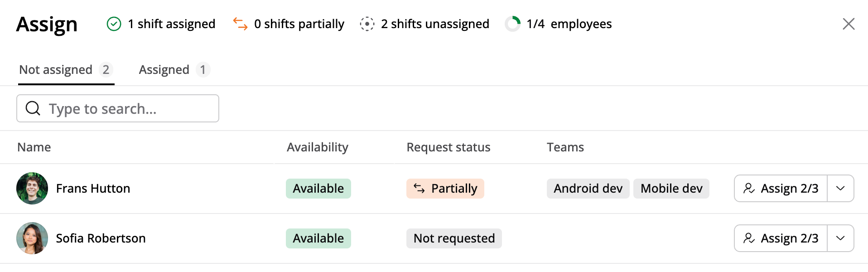Click the Partially request status badge
The height and width of the screenshot is (272, 868).
click(445, 188)
